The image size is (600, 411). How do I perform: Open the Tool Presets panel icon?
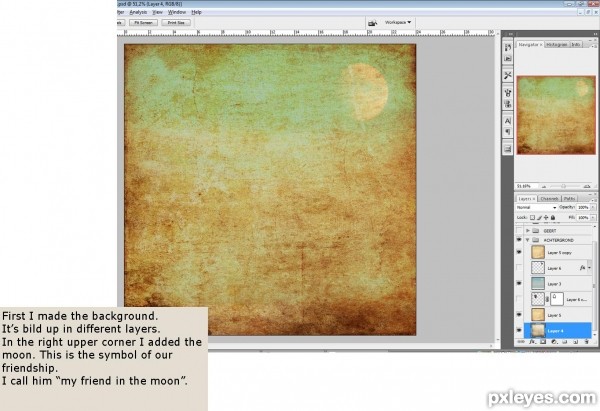click(508, 75)
